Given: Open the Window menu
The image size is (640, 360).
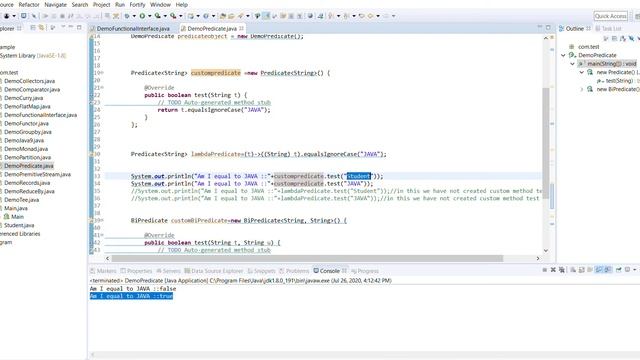Looking at the screenshot, I should (x=160, y=4).
